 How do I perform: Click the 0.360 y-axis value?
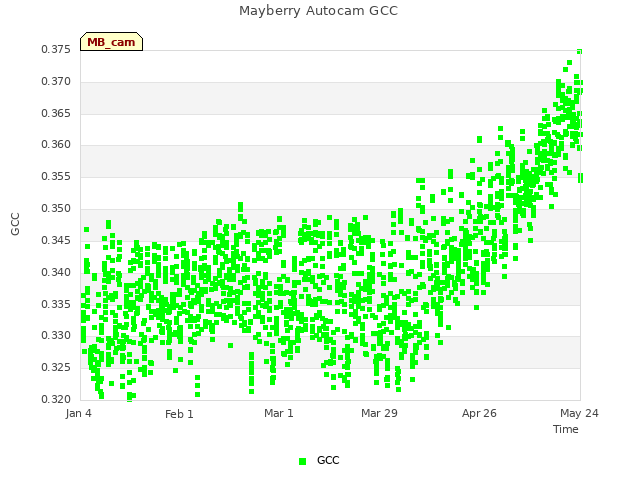56,144
